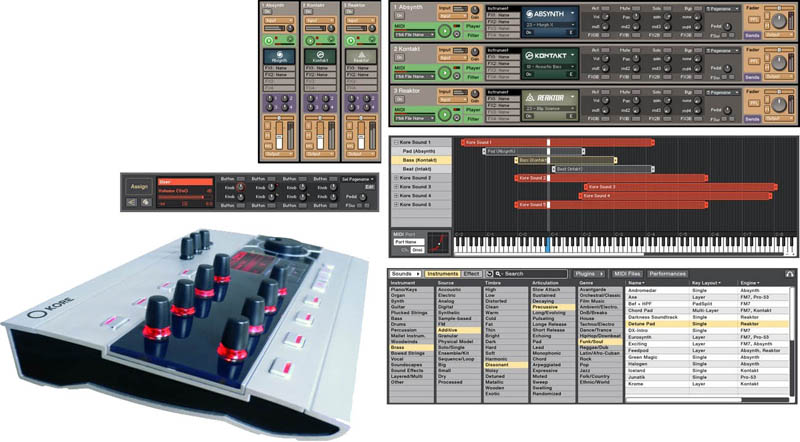Open the Pagename dropdown in Absynth rack
Screen dimensions: 800x442
tap(722, 9)
